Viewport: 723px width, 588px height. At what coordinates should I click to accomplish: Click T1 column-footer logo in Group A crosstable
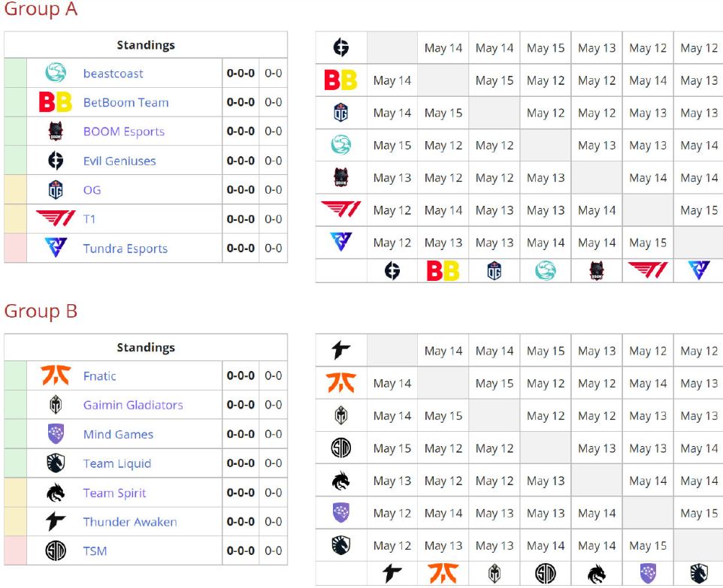[648, 270]
